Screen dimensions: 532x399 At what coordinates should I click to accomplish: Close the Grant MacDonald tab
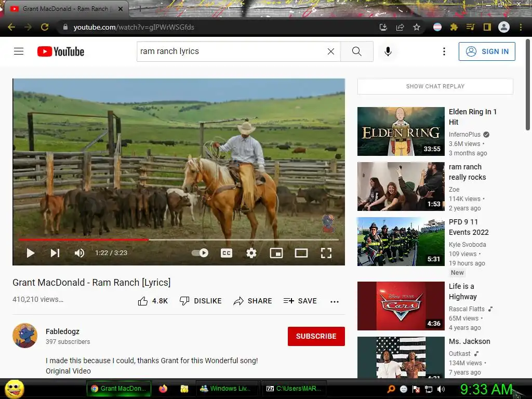click(x=120, y=9)
